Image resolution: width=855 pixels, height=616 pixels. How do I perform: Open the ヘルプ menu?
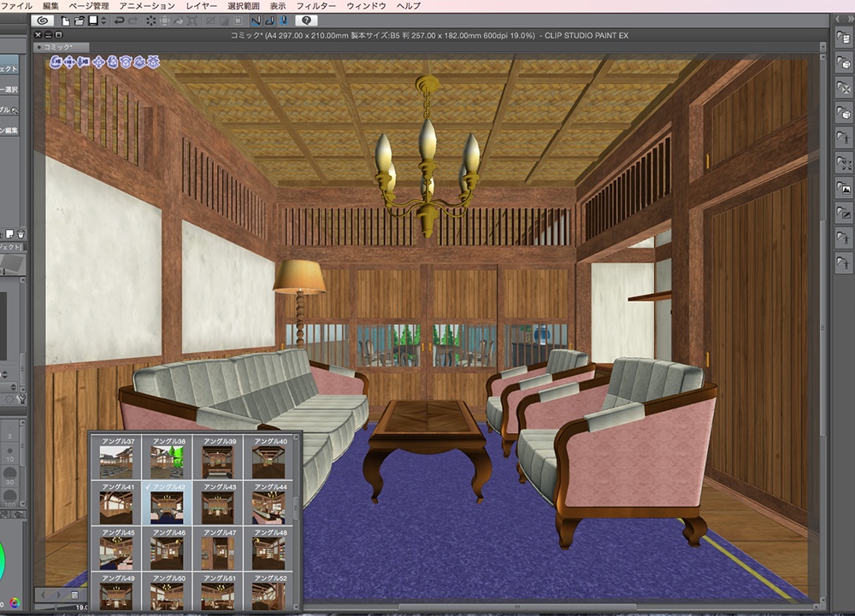point(409,6)
